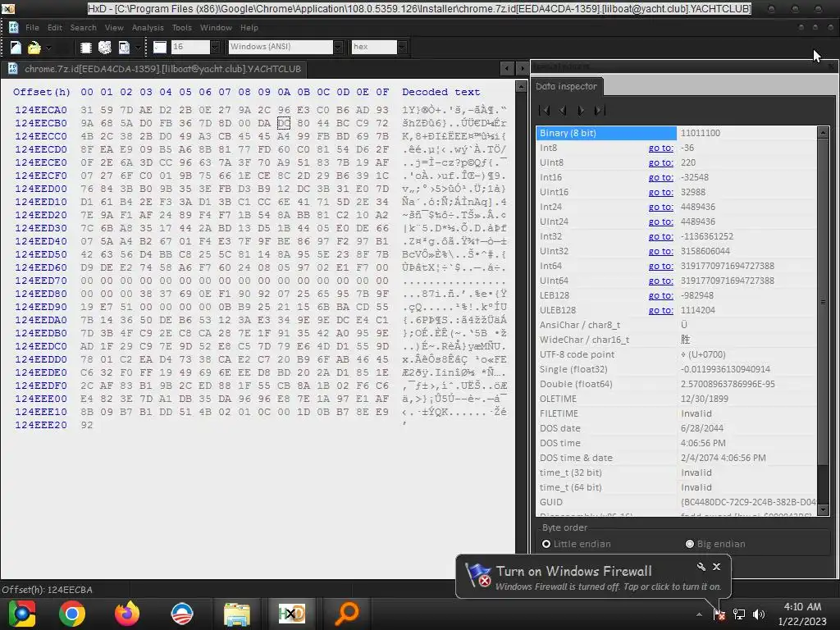The height and width of the screenshot is (630, 840).
Task: Click the document icon on the file tab
Action: [13, 69]
